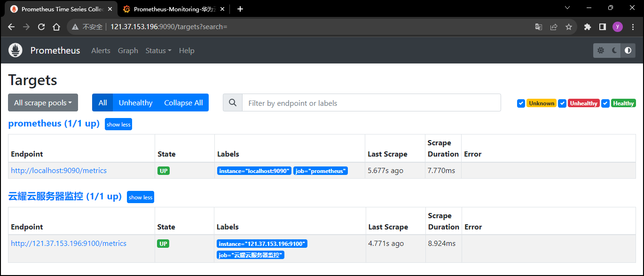Switch to the half-circle contrast theme

[x=628, y=50]
